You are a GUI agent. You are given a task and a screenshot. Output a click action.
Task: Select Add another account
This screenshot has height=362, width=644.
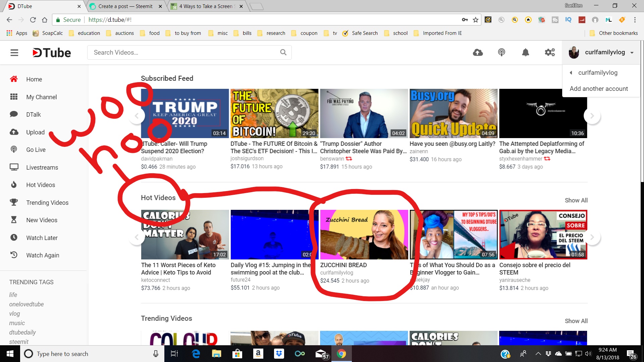click(599, 88)
